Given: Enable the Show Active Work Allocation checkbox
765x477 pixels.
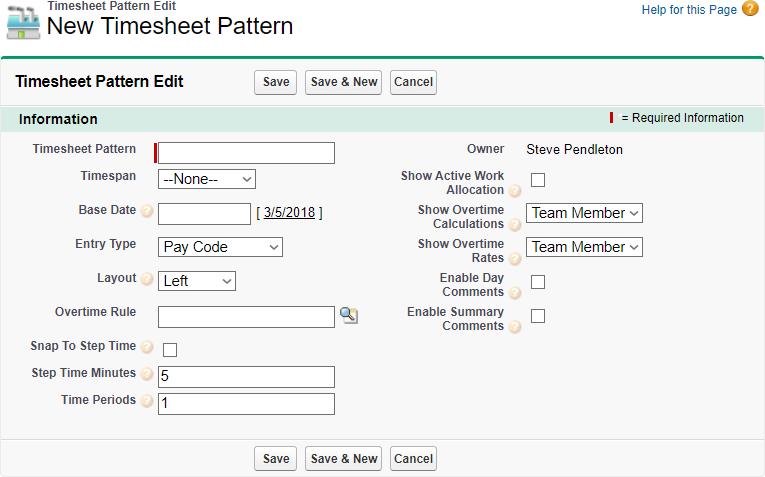Looking at the screenshot, I should [538, 180].
